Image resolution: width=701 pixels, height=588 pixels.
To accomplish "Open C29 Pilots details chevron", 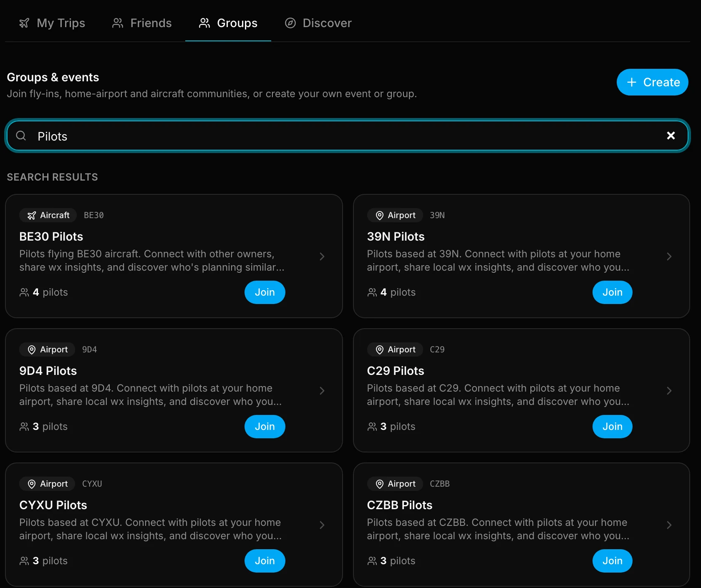I will point(669,391).
